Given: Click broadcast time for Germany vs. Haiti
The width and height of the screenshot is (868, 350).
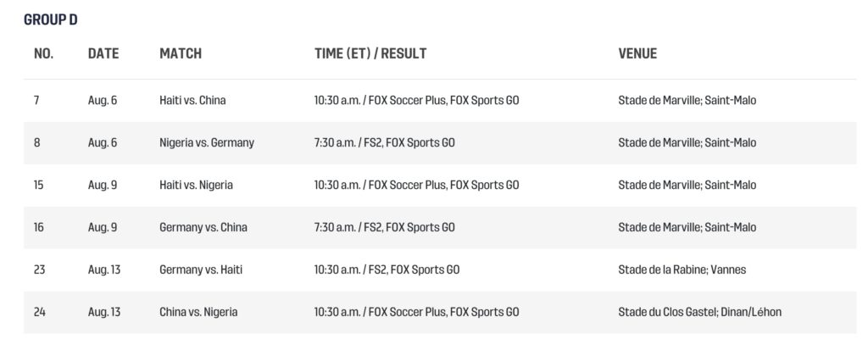Looking at the screenshot, I should [x=387, y=269].
